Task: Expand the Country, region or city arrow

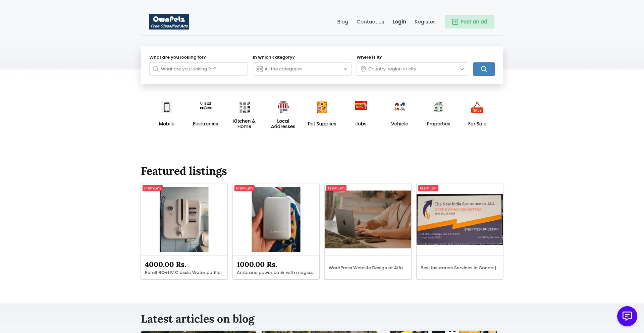Action: [x=462, y=69]
